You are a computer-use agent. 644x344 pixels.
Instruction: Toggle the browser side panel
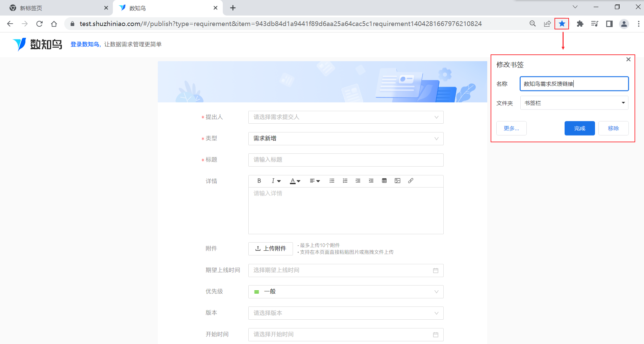point(610,24)
